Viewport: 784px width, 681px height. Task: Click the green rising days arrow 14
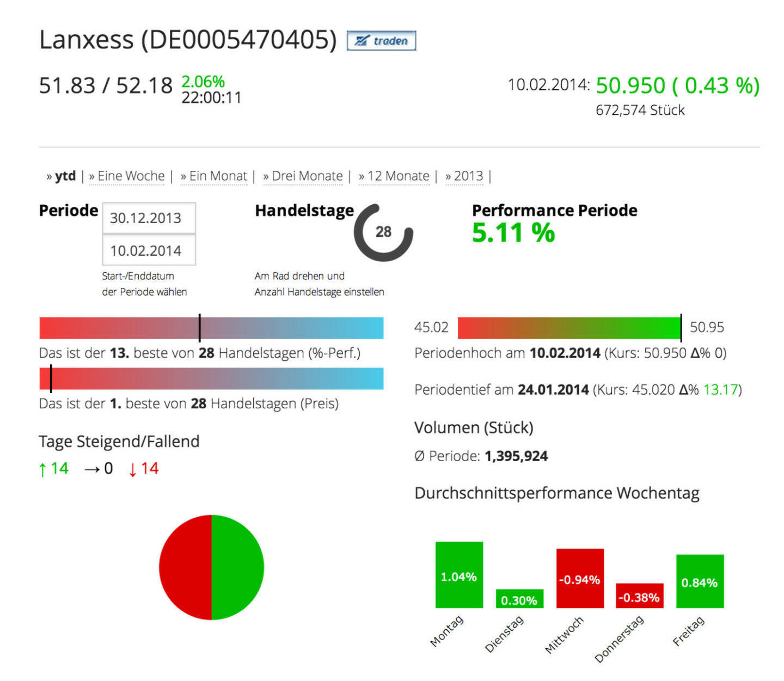click(53, 469)
